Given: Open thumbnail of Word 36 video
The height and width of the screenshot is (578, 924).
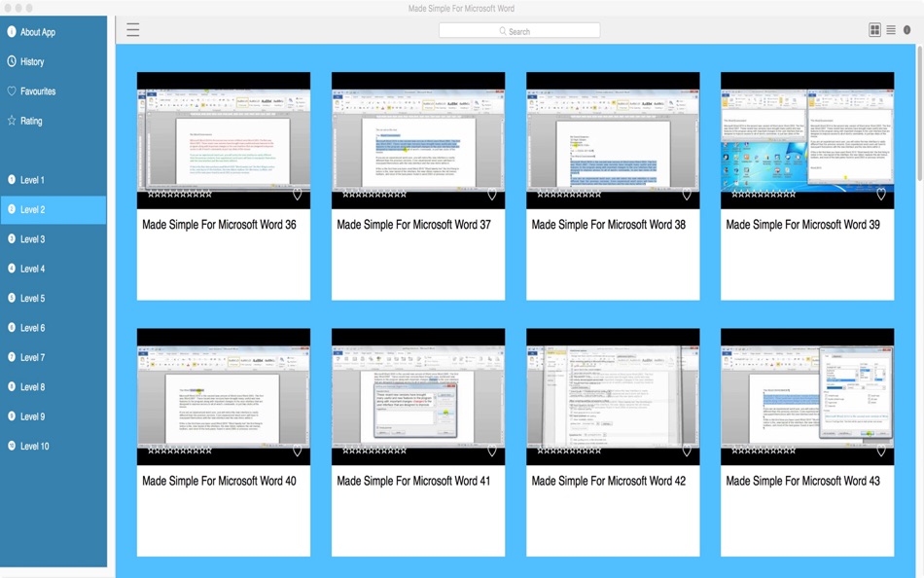Looking at the screenshot, I should [x=224, y=140].
